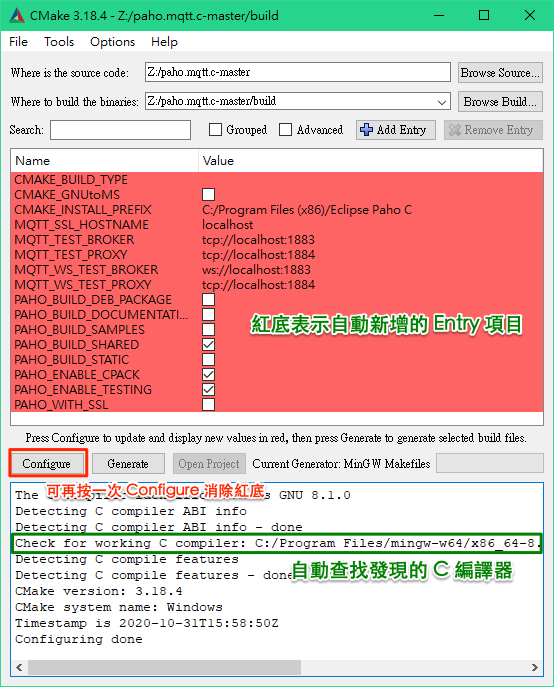The width and height of the screenshot is (554, 687).
Task: Click the MQTT_TEST_PROXY value tcp://localhost:1884
Action: click(x=258, y=255)
